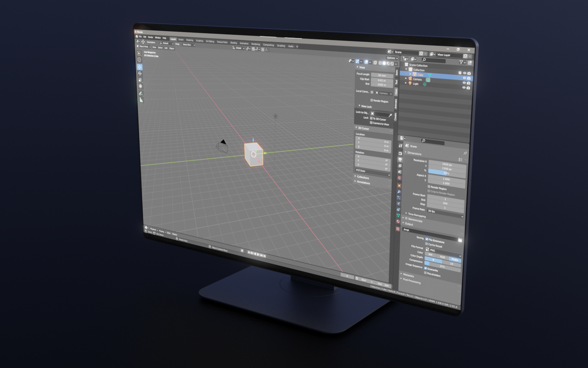This screenshot has width=588, height=368.
Task: Select the Select Box tool icon
Action: 139,53
